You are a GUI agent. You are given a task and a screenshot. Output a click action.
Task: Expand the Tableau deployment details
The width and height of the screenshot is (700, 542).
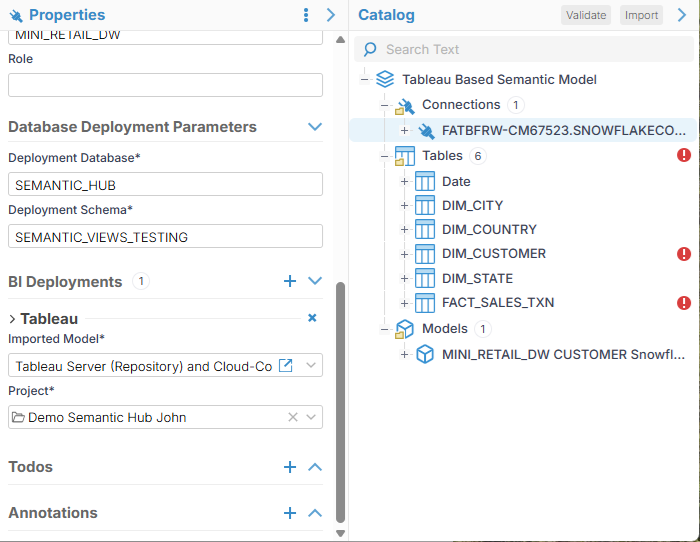click(x=12, y=319)
